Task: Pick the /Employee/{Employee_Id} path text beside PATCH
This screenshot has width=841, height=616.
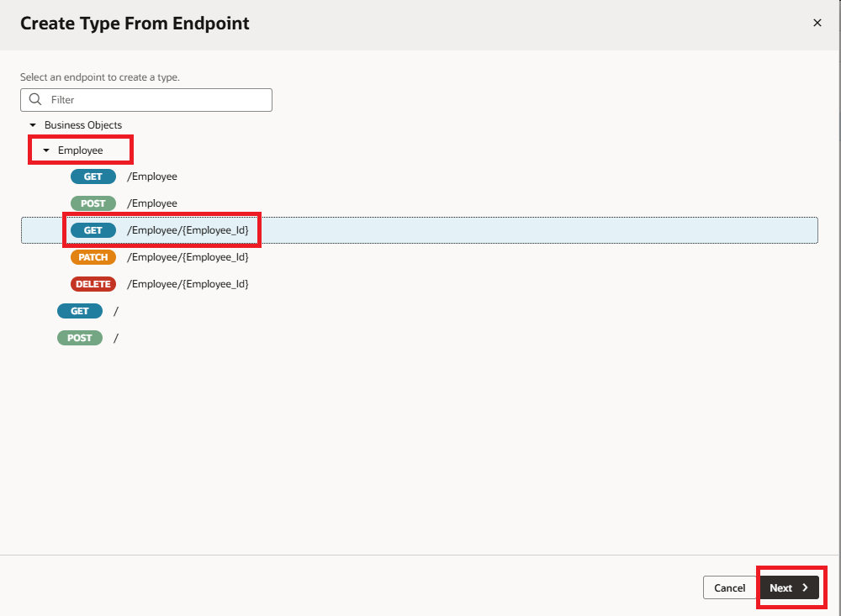Action: (x=188, y=257)
